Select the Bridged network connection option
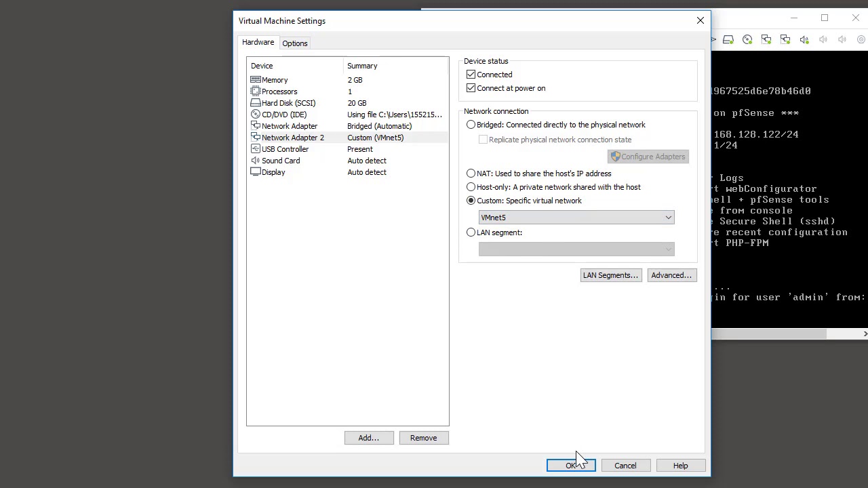This screenshot has height=488, width=868. point(471,125)
